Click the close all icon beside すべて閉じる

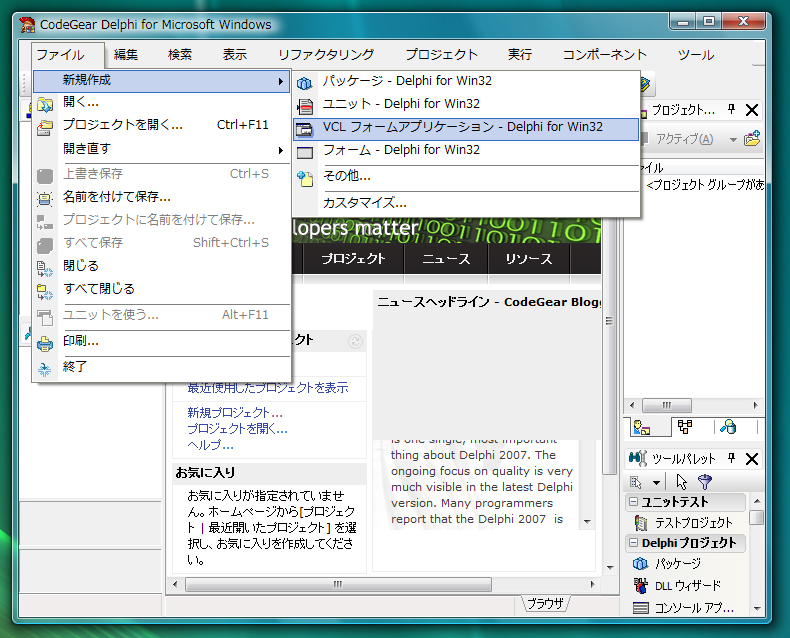tap(44, 292)
